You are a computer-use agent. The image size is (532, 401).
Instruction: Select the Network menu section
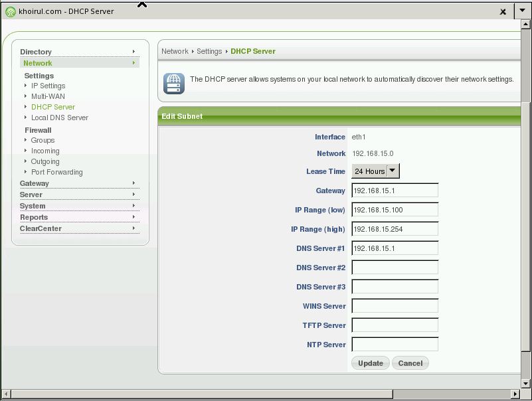click(80, 63)
